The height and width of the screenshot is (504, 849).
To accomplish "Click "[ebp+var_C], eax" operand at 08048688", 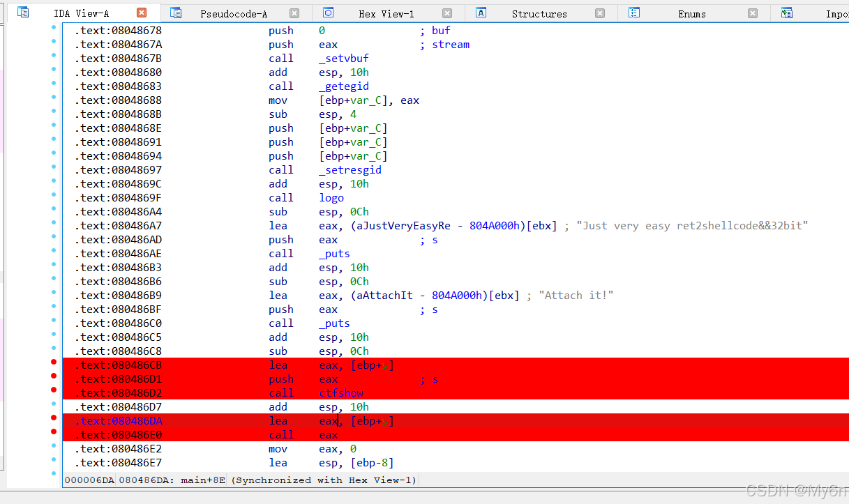I will click(369, 100).
